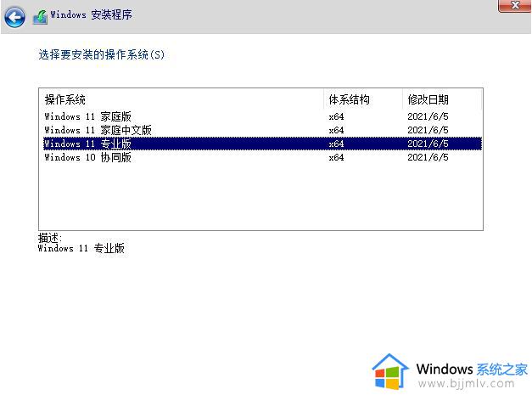Select Windows 10 协同版 row
Screen dimensions: 532x395
[262, 157]
